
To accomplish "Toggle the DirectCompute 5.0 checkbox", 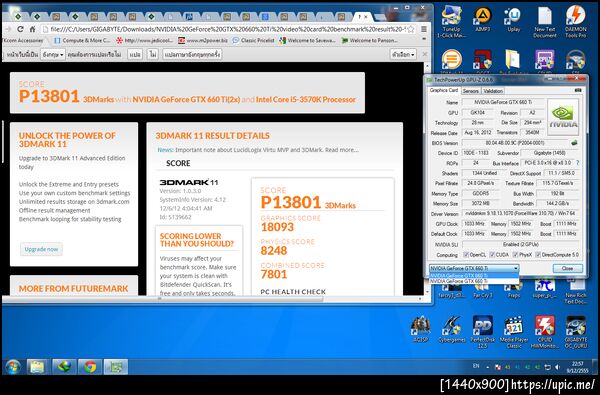I will (x=538, y=255).
